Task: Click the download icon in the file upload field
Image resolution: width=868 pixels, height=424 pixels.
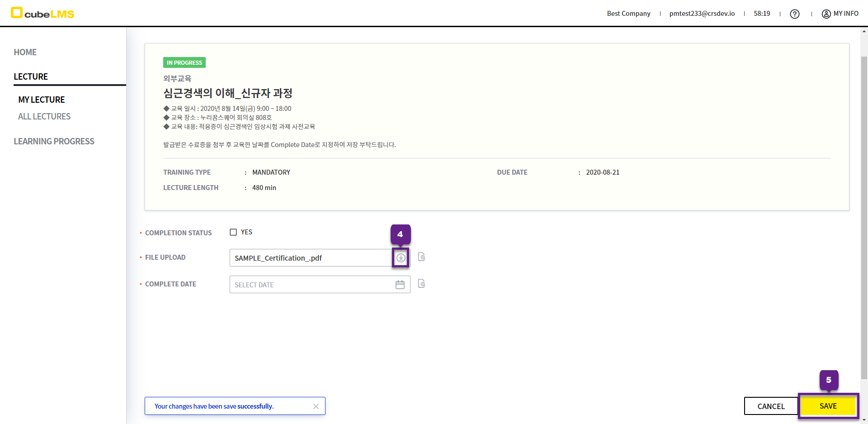Action: (401, 258)
